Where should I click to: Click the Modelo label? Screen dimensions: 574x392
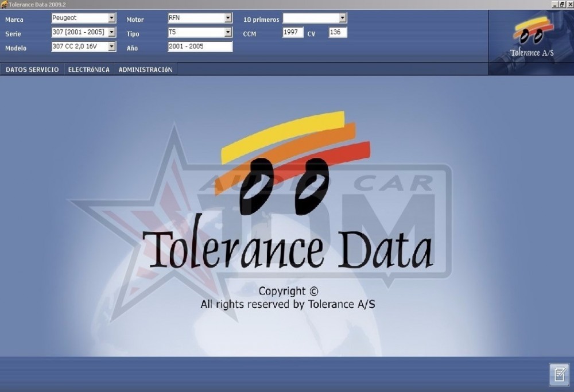pos(15,48)
